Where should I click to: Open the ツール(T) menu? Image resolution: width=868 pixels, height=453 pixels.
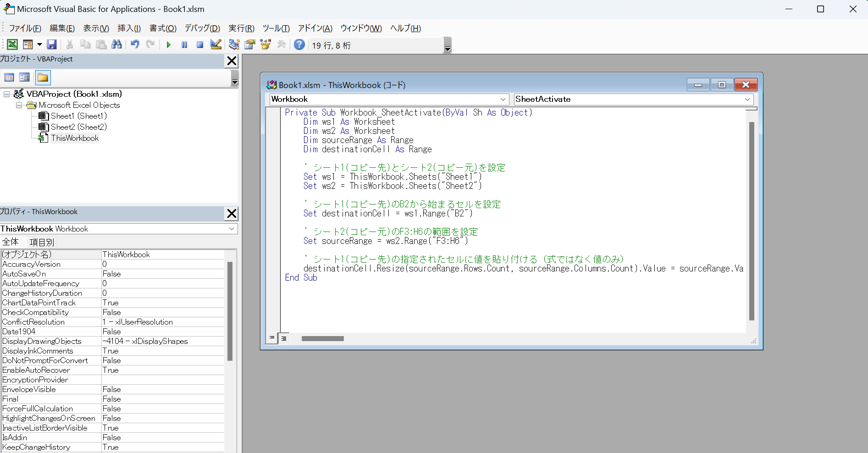[276, 28]
